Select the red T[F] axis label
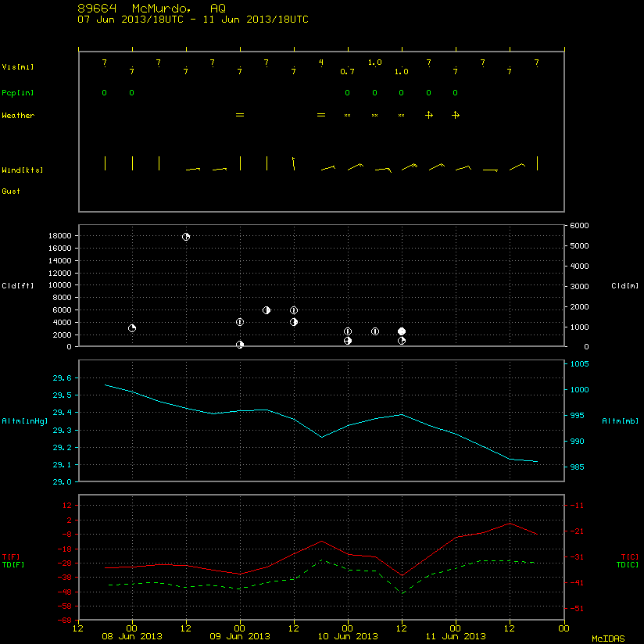 11,557
